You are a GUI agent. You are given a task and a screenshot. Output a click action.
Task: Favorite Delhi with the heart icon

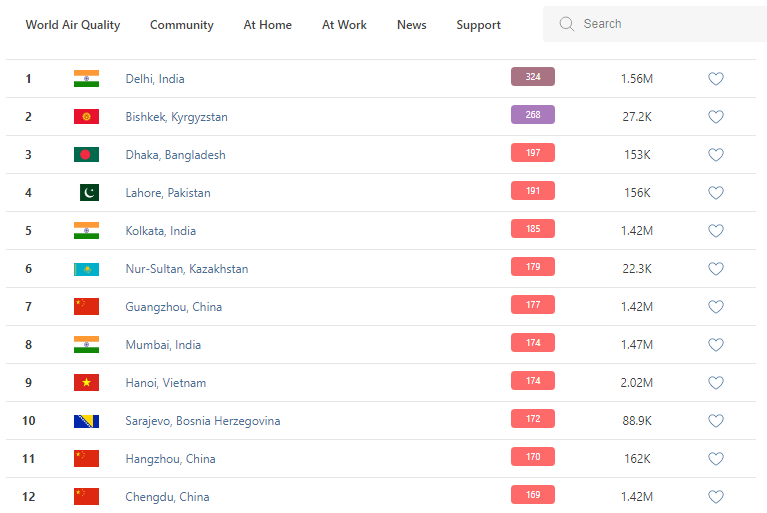pyautogui.click(x=715, y=79)
